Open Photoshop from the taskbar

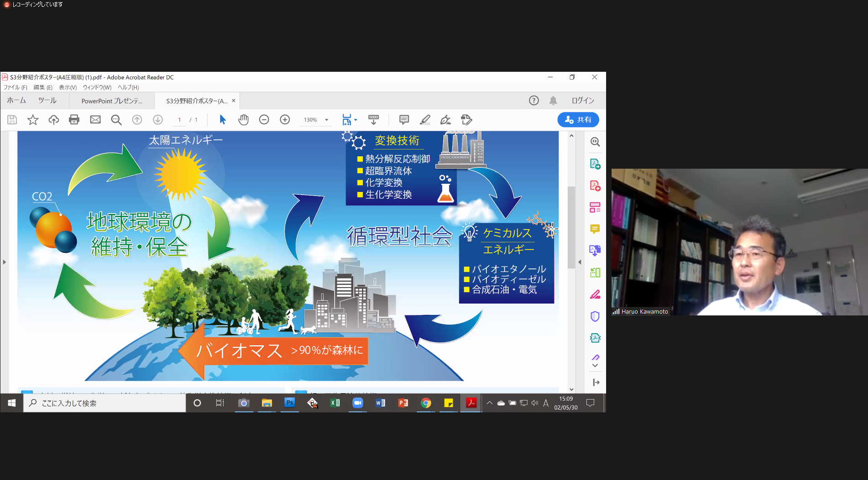coord(289,403)
